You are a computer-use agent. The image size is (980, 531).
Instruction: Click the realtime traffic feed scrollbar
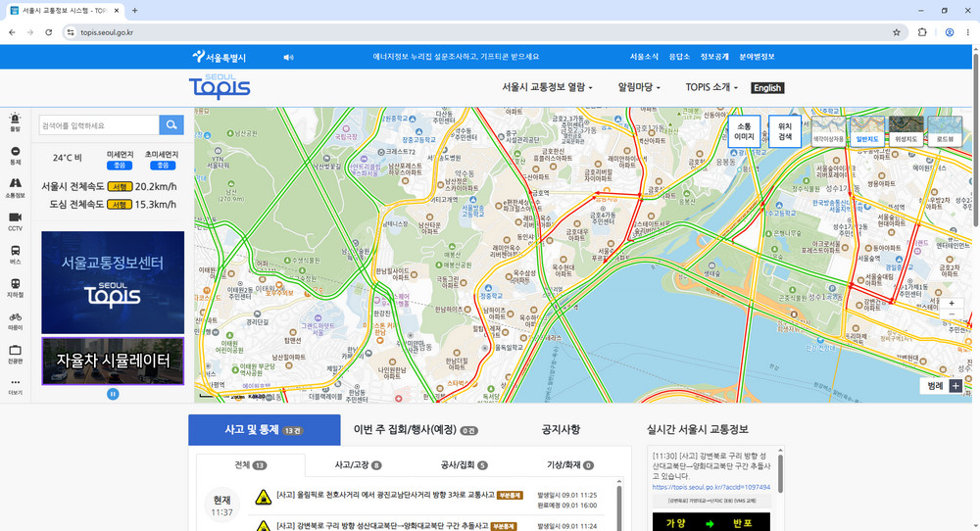780,473
